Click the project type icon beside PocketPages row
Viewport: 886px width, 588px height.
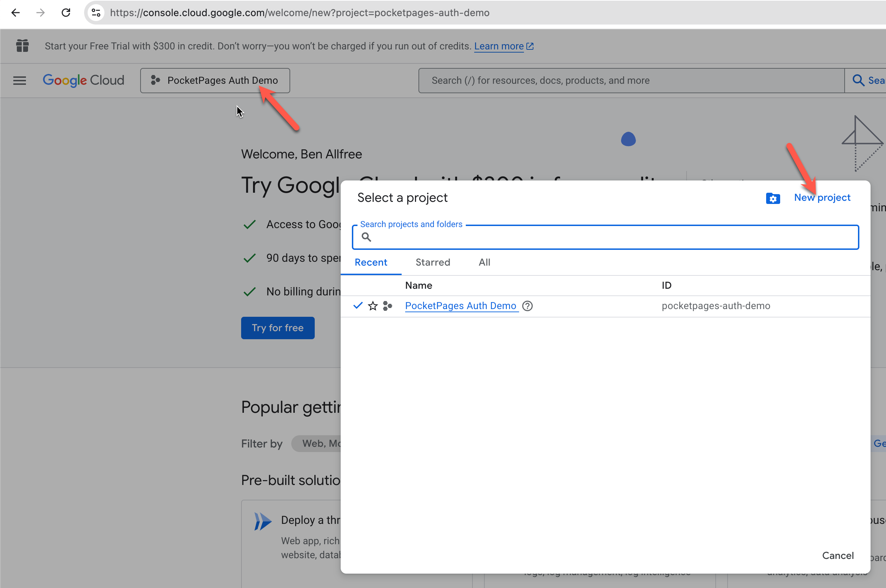point(387,306)
